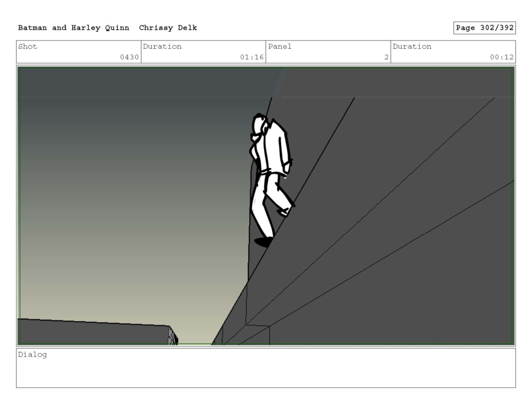The height and width of the screenshot is (412, 532).
Task: Click the 'Duration' label next to the Shot field
Action: tap(162, 46)
